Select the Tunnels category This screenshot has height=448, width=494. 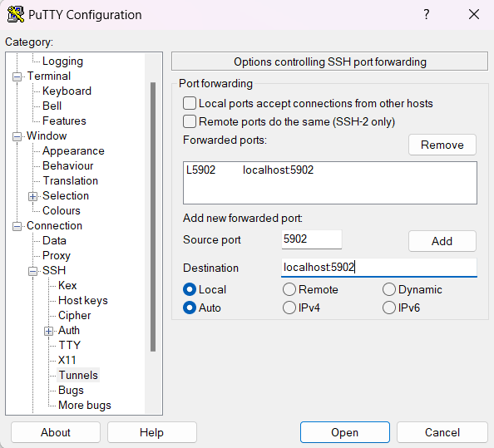78,375
